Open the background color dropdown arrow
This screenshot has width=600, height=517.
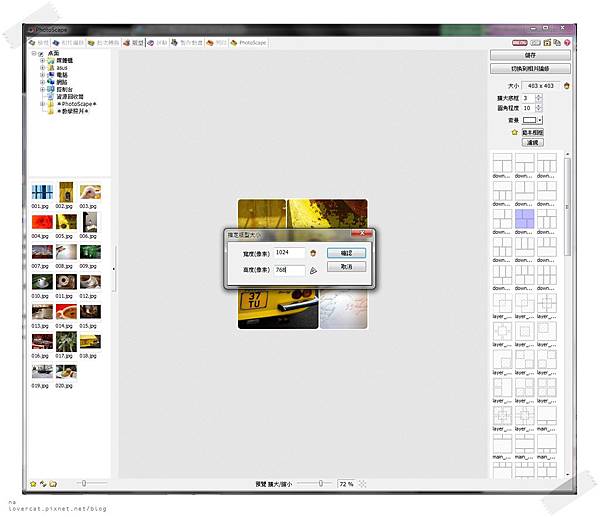(x=540, y=120)
